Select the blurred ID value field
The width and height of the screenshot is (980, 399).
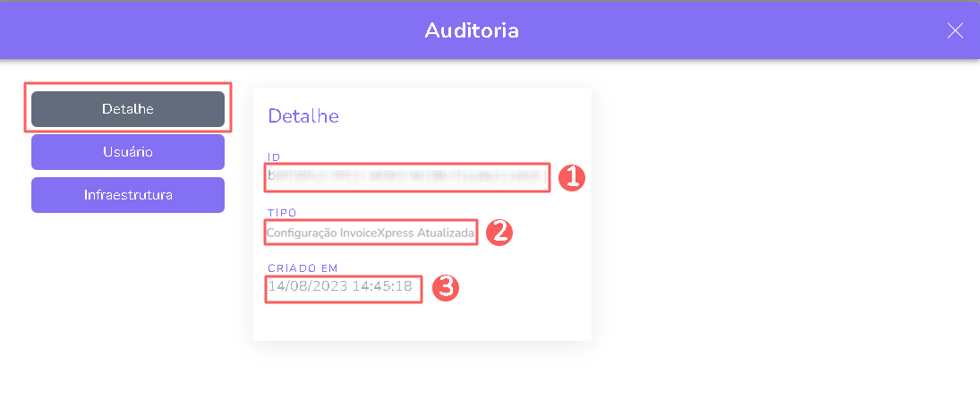[x=406, y=177]
